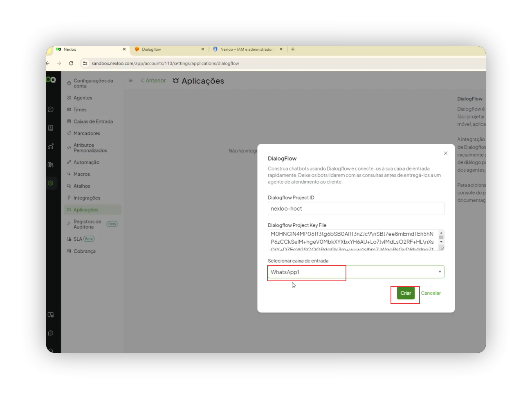Open SLA settings item

(x=77, y=239)
